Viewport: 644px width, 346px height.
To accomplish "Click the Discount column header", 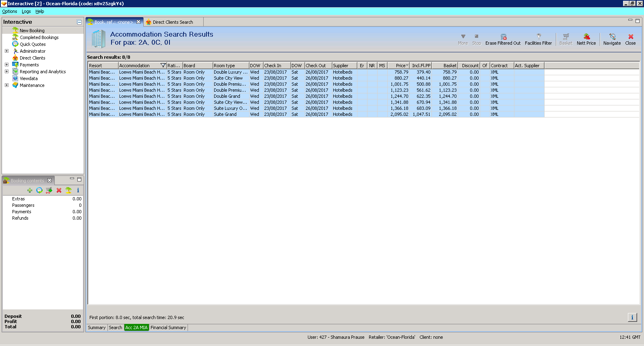I will pyautogui.click(x=469, y=66).
